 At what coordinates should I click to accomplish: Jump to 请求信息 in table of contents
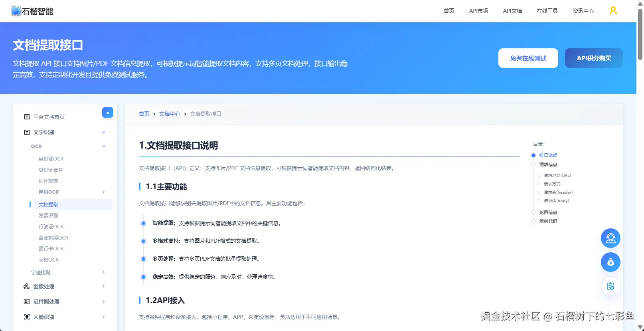[548, 165]
